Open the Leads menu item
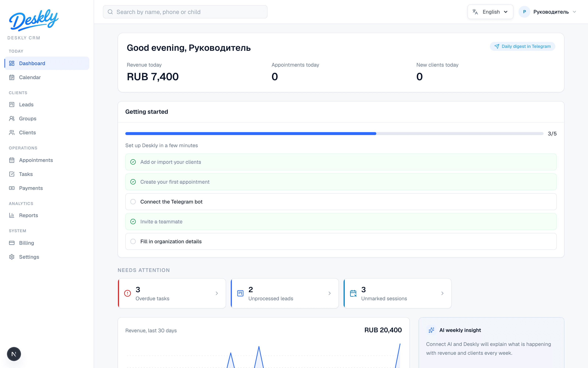This screenshot has width=588, height=368. [47, 104]
